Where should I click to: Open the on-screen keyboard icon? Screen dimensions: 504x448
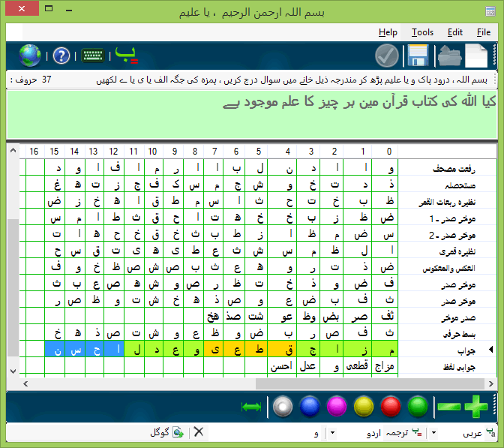pyautogui.click(x=92, y=56)
